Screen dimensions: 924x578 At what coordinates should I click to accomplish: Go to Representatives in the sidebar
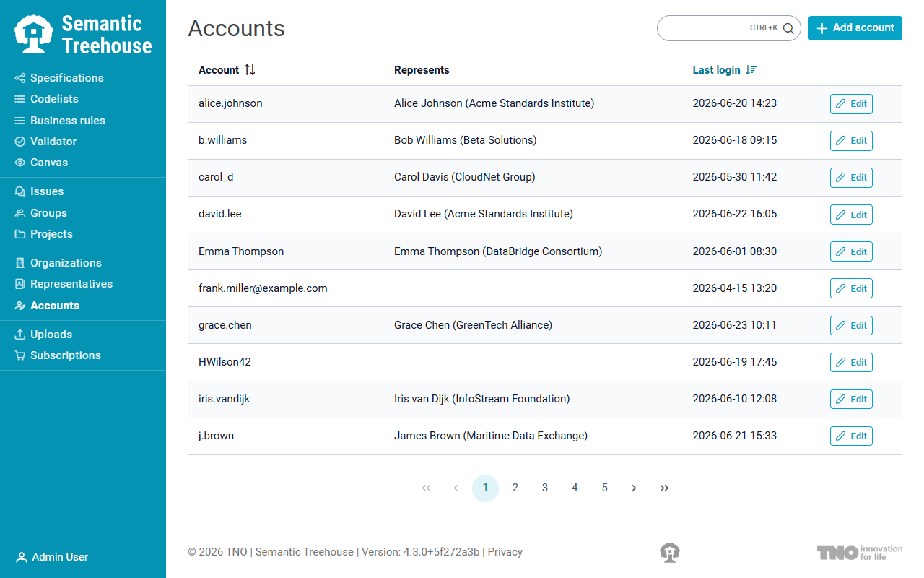pyautogui.click(x=64, y=284)
